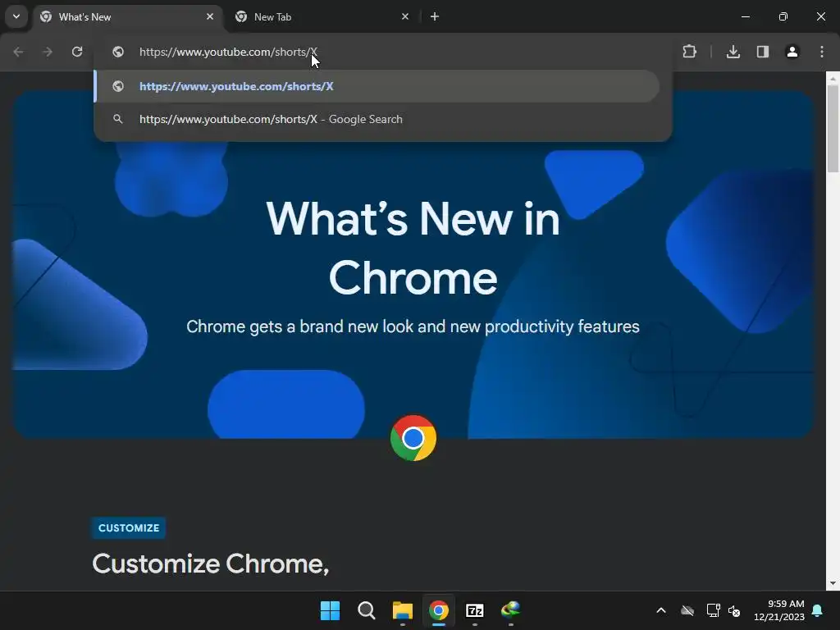
Task: Open Internet Download Manager taskbar icon
Action: pyautogui.click(x=510, y=610)
